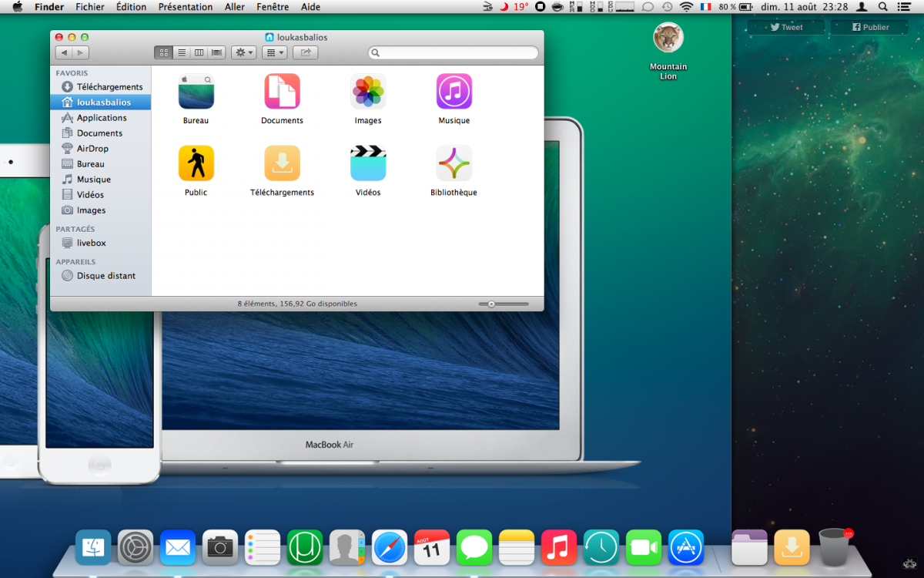The height and width of the screenshot is (578, 924).
Task: Open the Bureau folder icon in the file area
Action: tap(196, 92)
